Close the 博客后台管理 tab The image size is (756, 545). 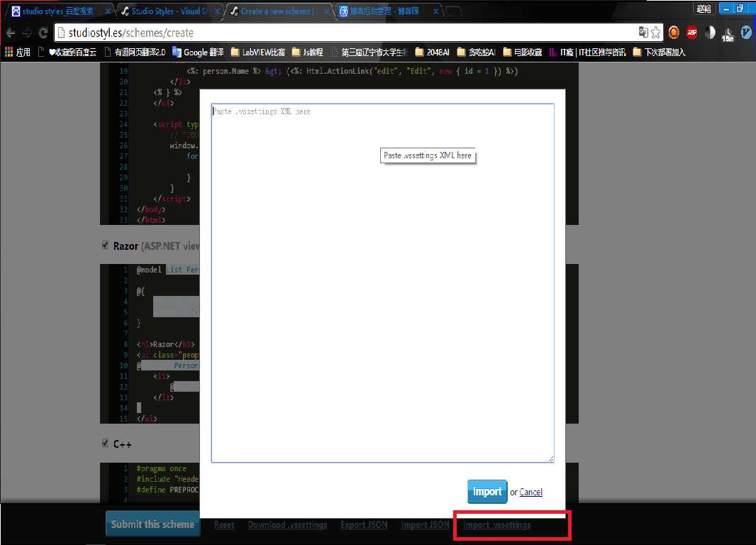point(436,11)
